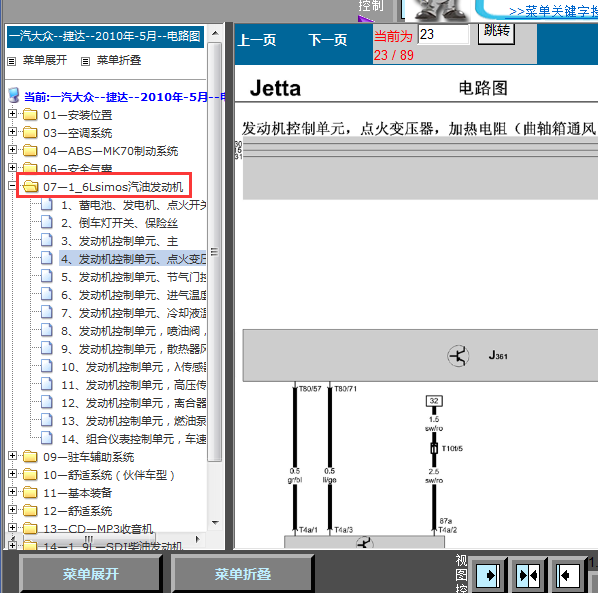Click the 13—CD—MP3收音机 folder icon

30,528
